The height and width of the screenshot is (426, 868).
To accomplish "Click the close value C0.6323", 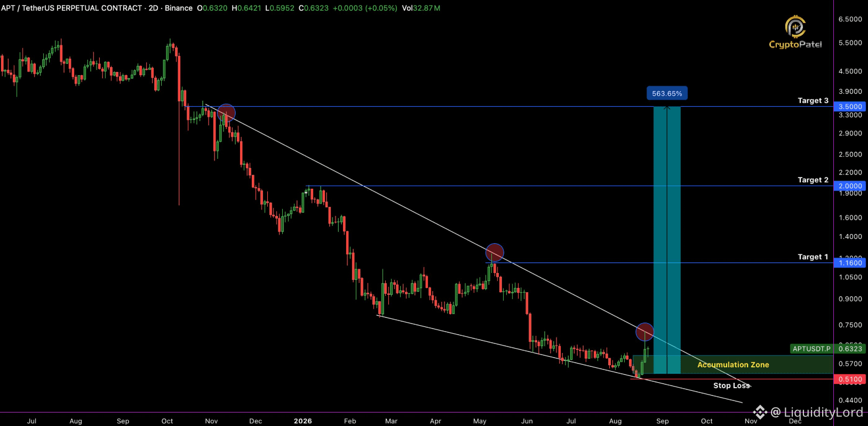I will [314, 8].
